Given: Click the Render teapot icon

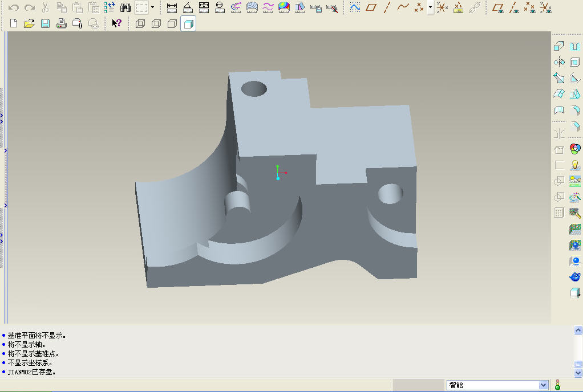Looking at the screenshot, I should pos(575,277).
